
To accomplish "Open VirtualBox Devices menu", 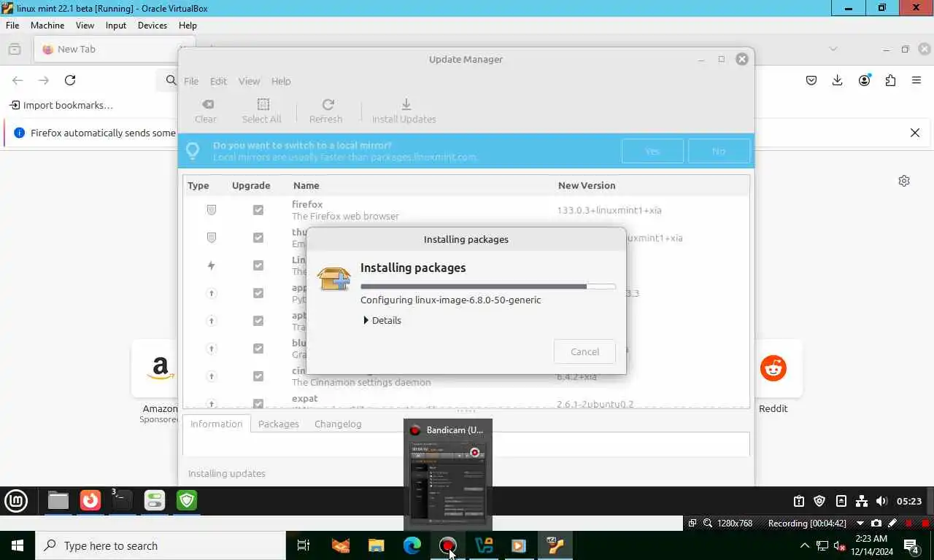I will (152, 25).
